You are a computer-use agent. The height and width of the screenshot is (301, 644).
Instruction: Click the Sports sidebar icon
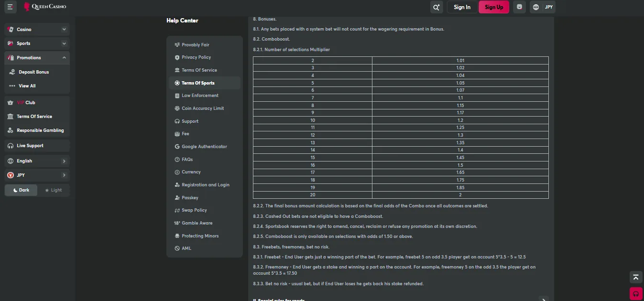(11, 43)
